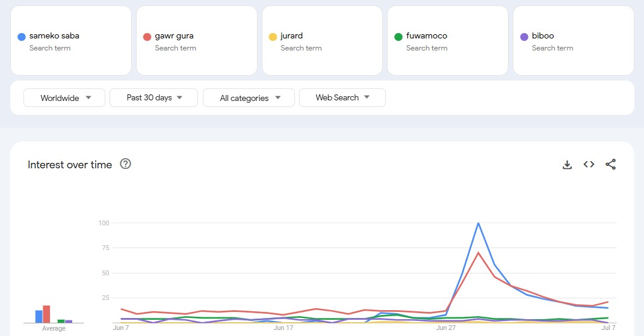The width and height of the screenshot is (644, 336).
Task: Click the purple average bar
Action: point(69,322)
